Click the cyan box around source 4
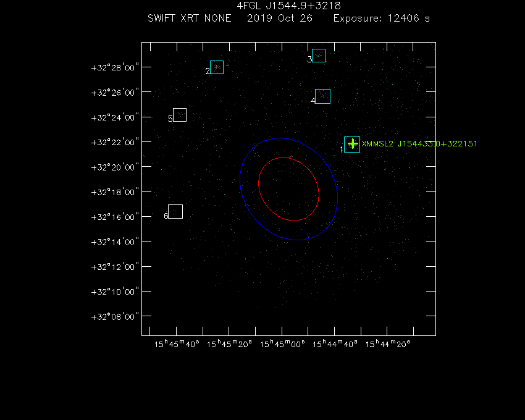 (x=322, y=96)
